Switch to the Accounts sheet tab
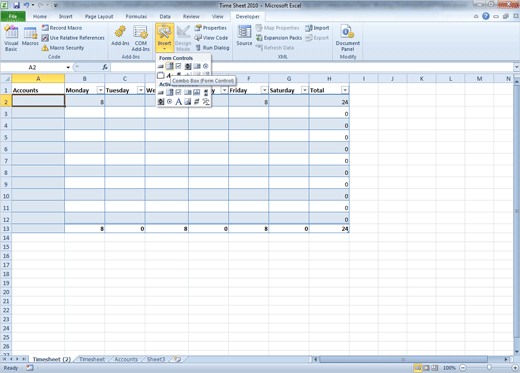The image size is (520, 373). [x=126, y=359]
